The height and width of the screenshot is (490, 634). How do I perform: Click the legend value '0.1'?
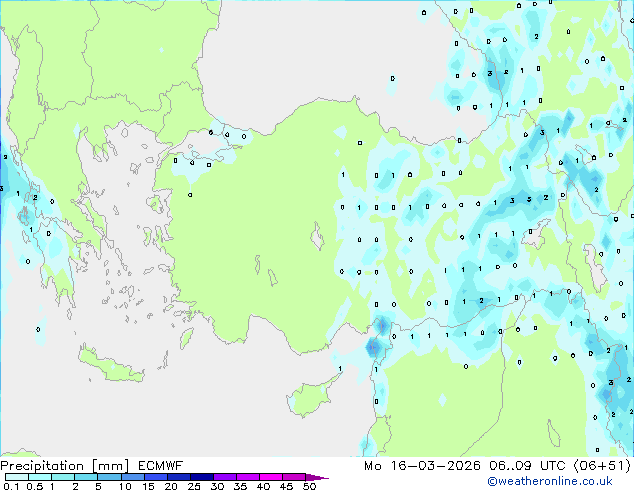click(11, 486)
